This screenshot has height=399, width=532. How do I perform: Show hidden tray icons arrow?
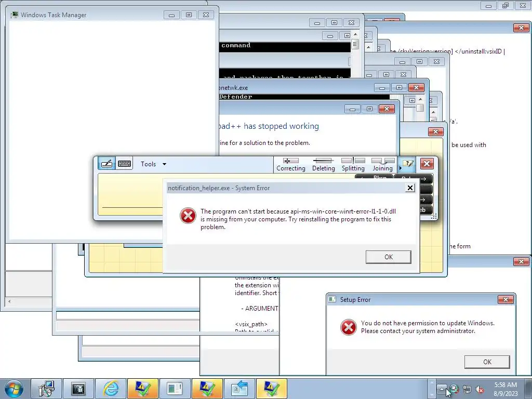pos(442,389)
